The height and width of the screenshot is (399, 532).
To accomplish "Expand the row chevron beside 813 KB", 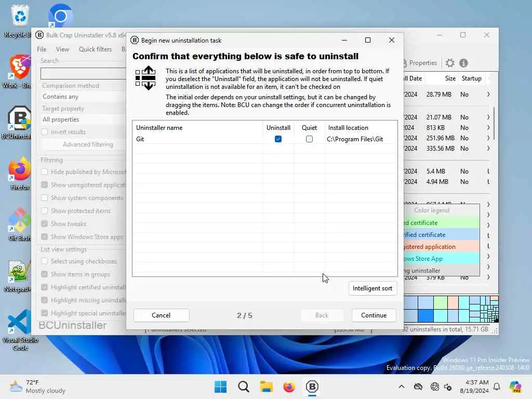I will pos(488,128).
